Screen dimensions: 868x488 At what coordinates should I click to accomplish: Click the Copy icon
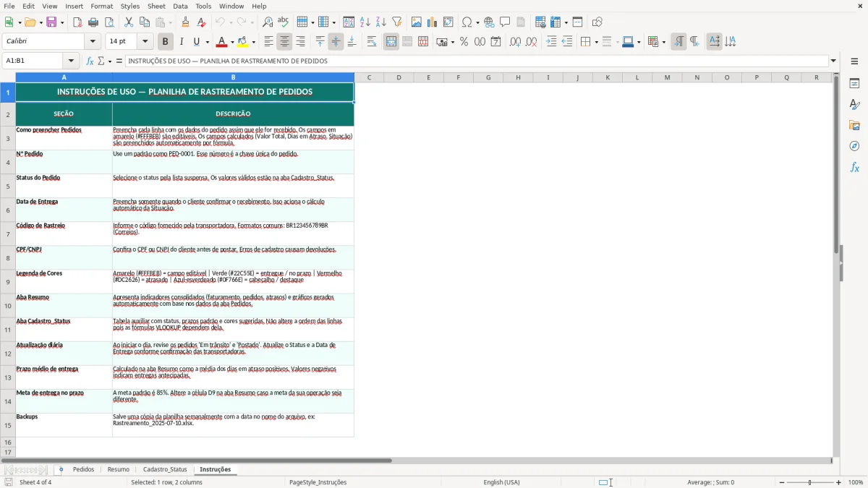pyautogui.click(x=145, y=22)
